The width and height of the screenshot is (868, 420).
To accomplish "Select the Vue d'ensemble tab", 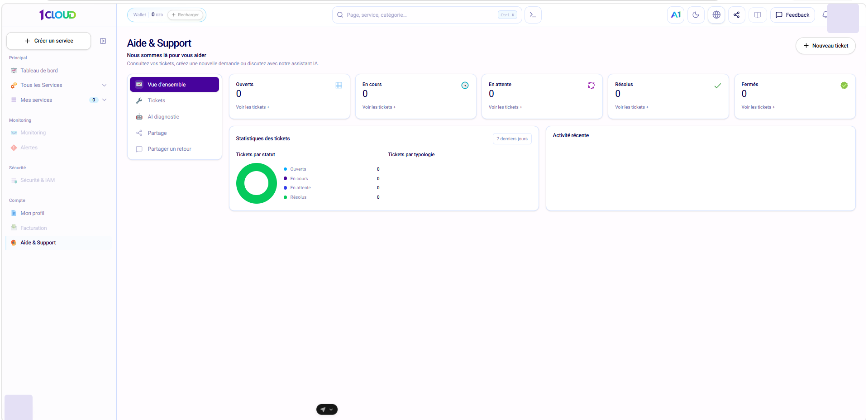I will coord(174,85).
